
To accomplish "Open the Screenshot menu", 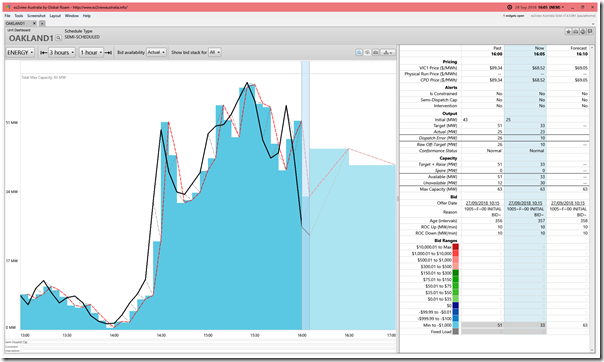I will pos(36,16).
